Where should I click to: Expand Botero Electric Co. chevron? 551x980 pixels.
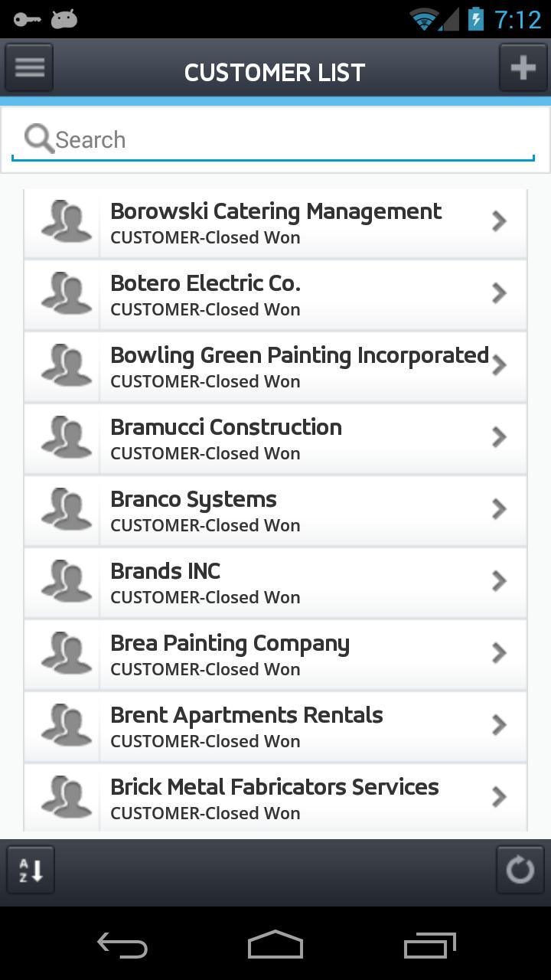(x=499, y=293)
